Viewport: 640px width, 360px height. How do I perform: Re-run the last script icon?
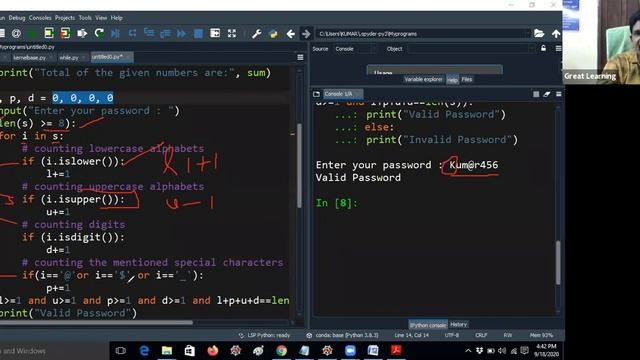[99, 33]
